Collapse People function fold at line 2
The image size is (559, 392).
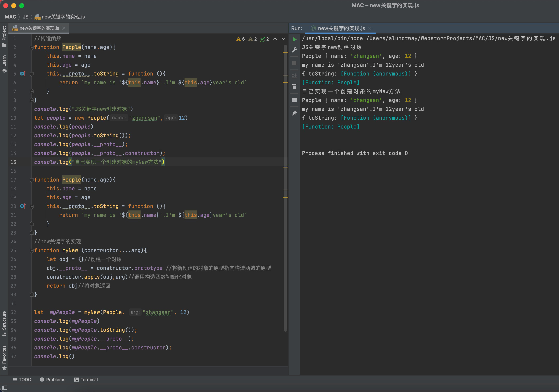point(32,47)
